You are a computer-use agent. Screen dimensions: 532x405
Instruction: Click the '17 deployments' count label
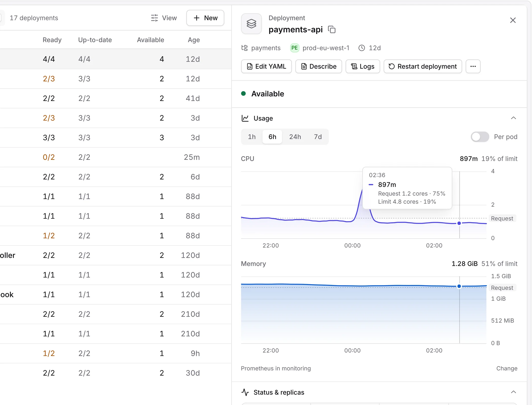pos(34,18)
